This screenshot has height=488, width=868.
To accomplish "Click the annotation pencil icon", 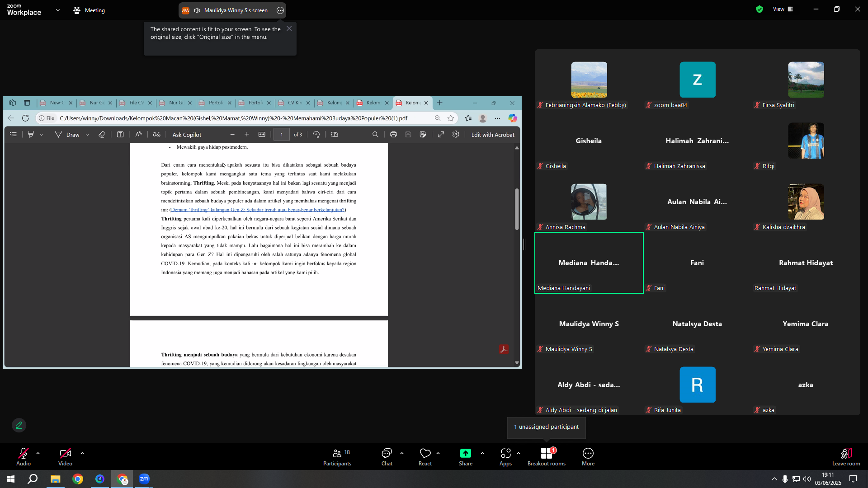I will click(x=19, y=425).
